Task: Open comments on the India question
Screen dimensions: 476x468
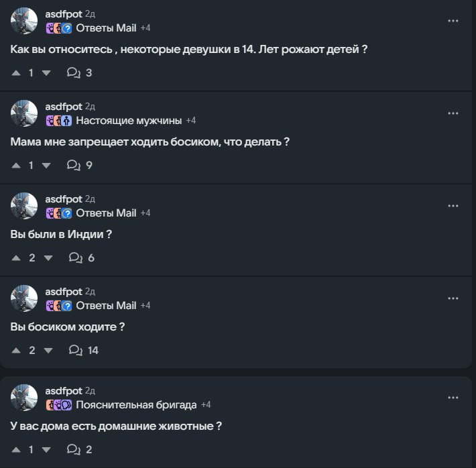Action: coord(82,257)
